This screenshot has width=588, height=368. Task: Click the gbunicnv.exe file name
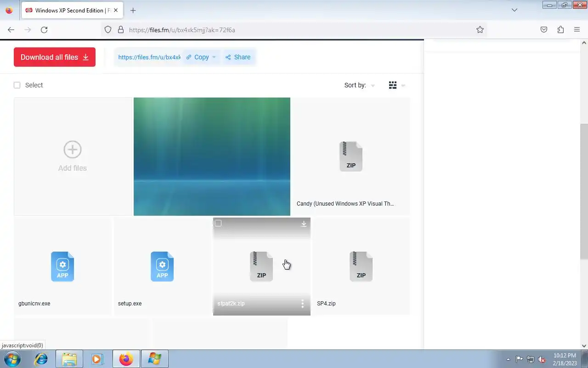click(34, 304)
